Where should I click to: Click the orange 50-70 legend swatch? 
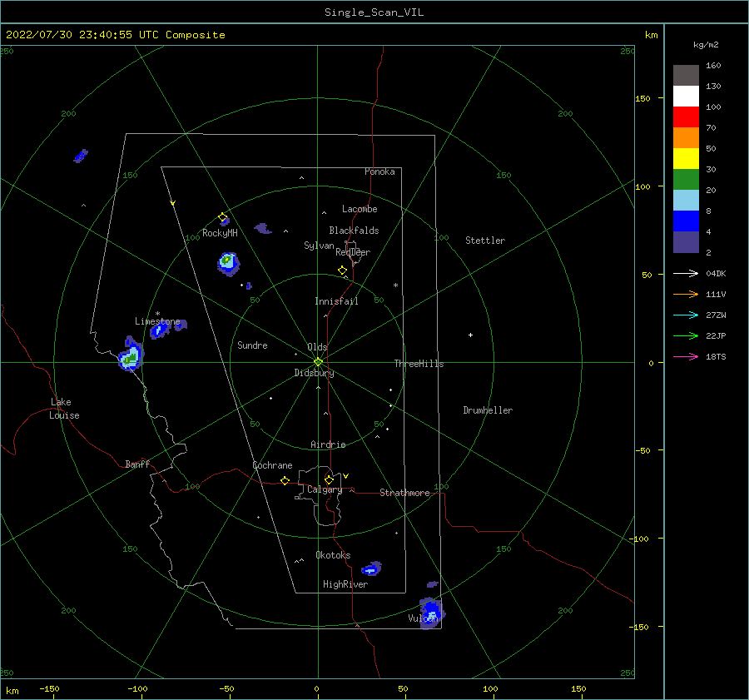[x=686, y=137]
